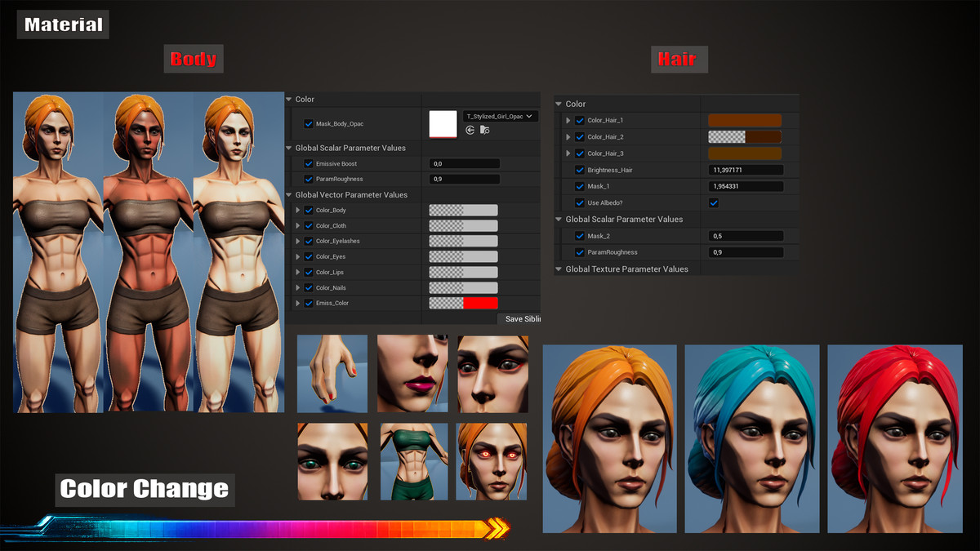The width and height of the screenshot is (980, 551).
Task: Expand the Color_Hair_1 parameter arrow
Action: (568, 121)
